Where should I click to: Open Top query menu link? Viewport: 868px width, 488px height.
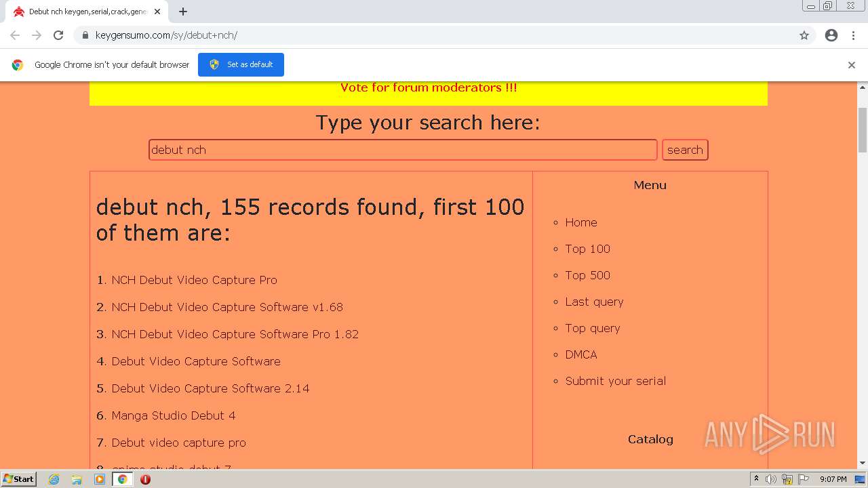pyautogui.click(x=593, y=328)
